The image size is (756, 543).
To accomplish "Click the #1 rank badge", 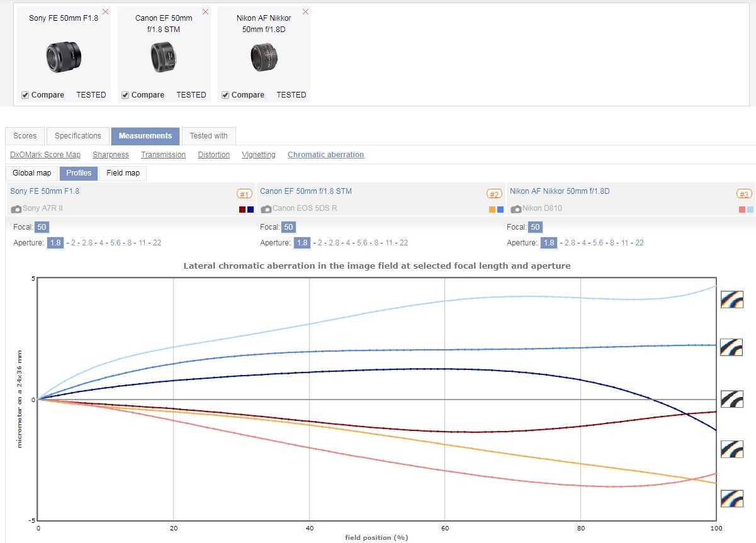I will click(244, 194).
